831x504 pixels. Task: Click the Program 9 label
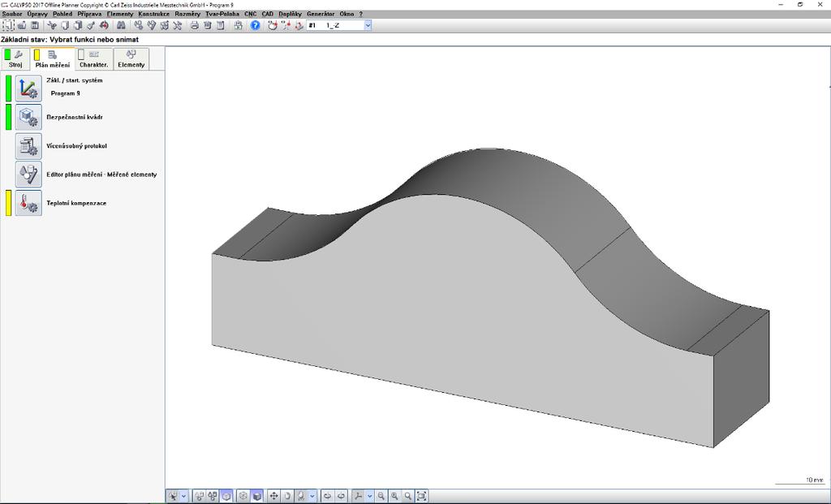65,93
